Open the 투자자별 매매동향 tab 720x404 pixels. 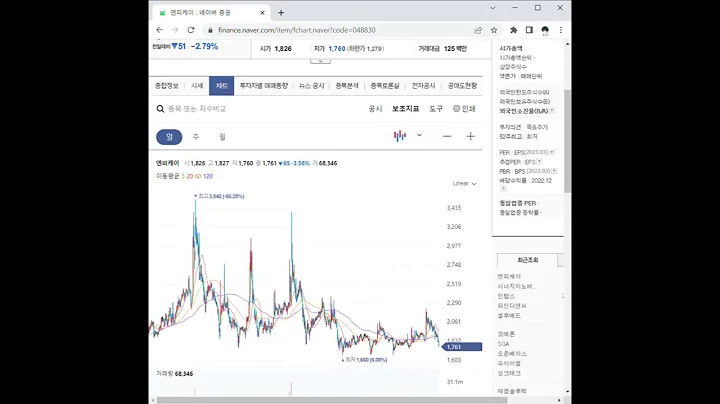click(x=264, y=86)
